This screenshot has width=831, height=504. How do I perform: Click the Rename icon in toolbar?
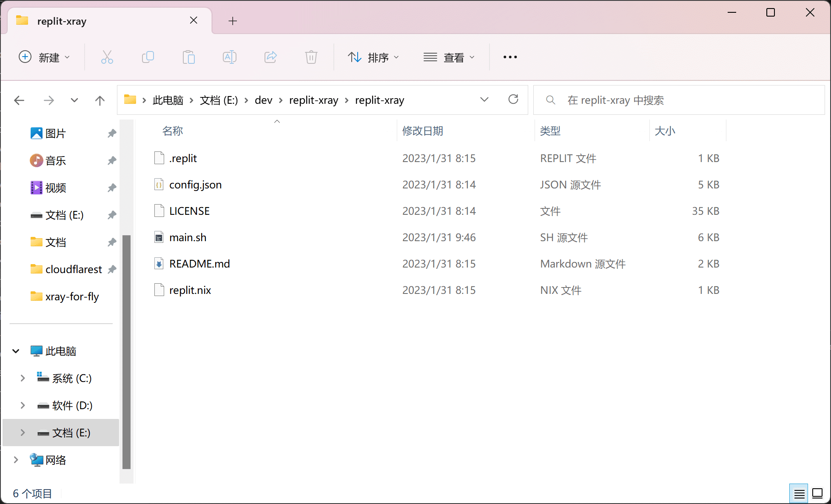click(229, 57)
